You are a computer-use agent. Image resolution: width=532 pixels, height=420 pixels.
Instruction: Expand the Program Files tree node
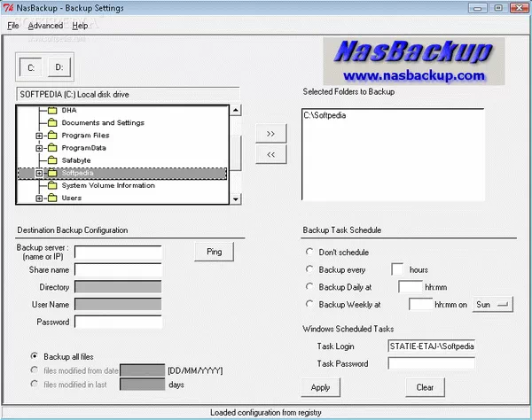(x=39, y=136)
